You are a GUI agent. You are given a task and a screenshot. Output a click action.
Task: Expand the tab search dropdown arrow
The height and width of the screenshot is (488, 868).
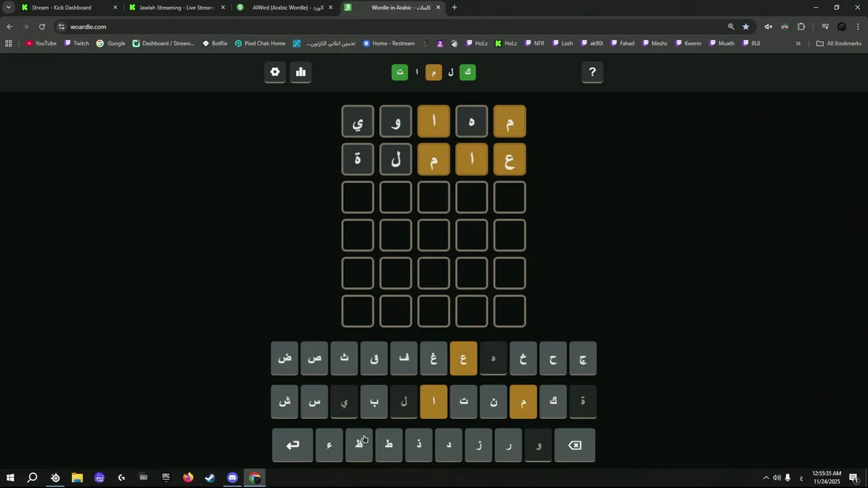[8, 7]
